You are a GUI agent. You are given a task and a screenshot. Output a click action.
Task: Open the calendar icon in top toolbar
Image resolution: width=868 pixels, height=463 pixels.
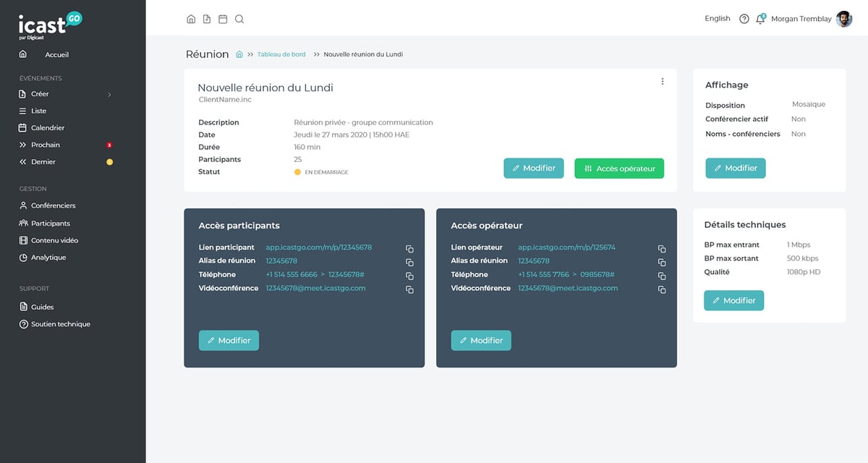pos(223,19)
